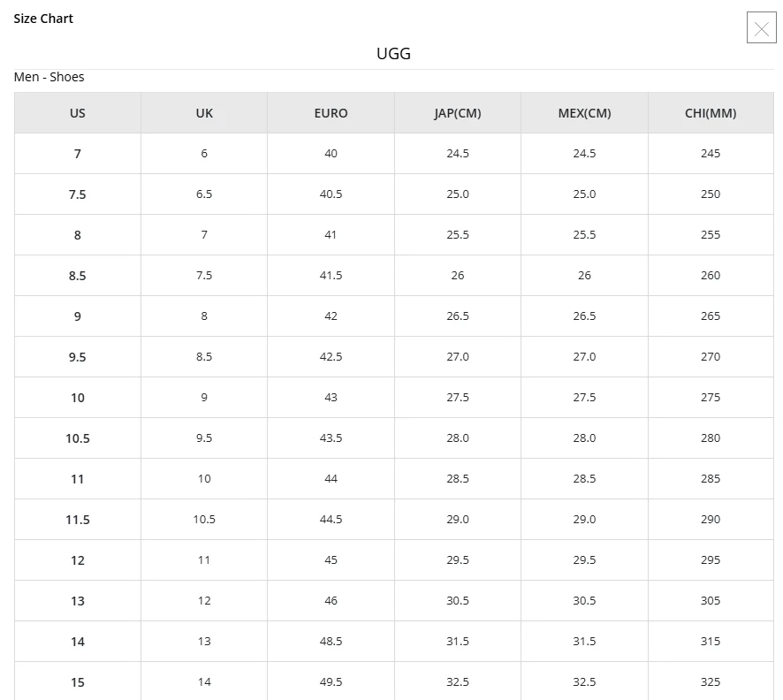Viewport: 783px width, 700px height.
Task: Select the MEX(CM) column header
Action: coord(584,113)
